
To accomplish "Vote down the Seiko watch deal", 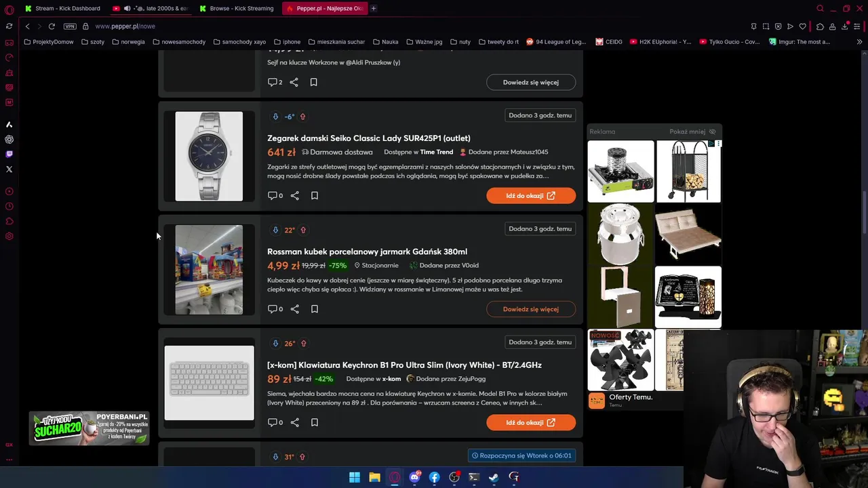I will (275, 117).
